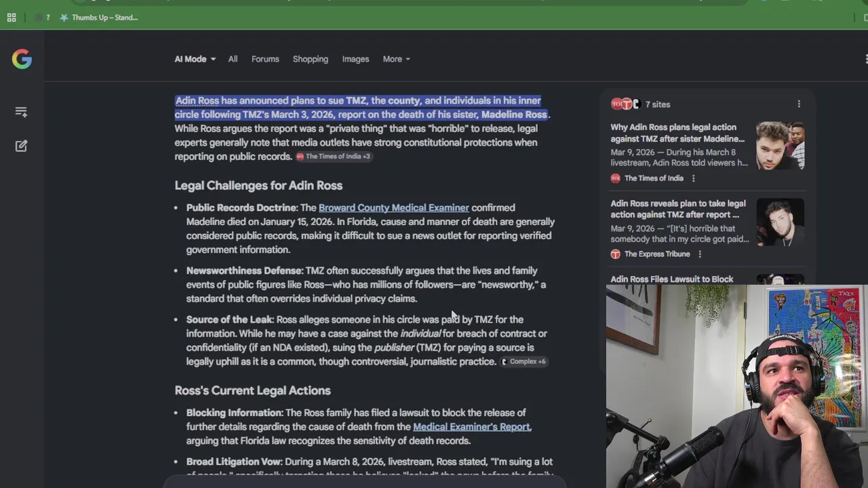Start a new AI Mode chat
868x488 pixels.
21,146
